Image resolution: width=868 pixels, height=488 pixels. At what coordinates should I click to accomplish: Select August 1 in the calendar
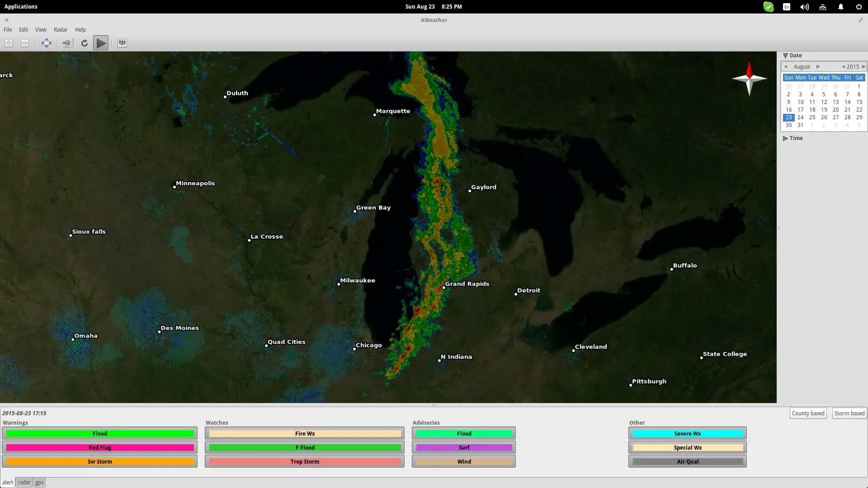(x=859, y=87)
